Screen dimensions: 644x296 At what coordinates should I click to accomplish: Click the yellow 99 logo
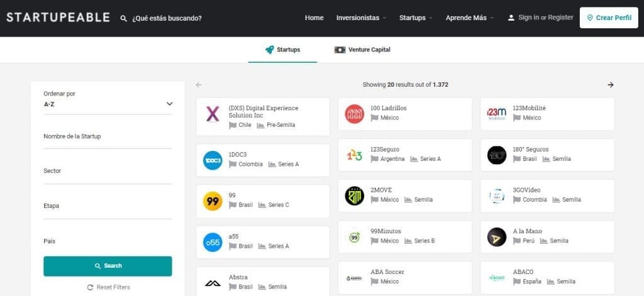[213, 200]
